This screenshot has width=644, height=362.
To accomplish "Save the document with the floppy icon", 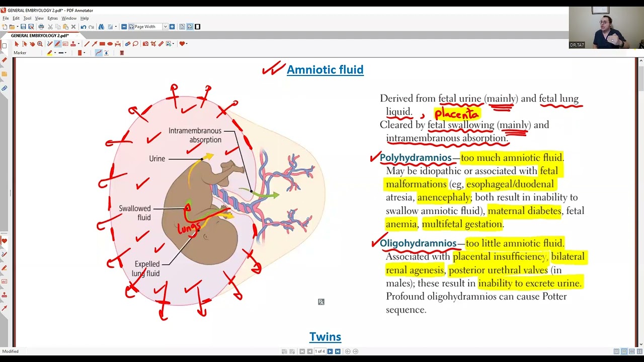I will tap(23, 27).
